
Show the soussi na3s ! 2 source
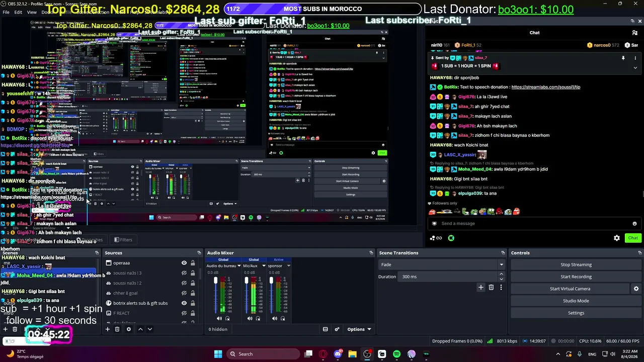184,283
